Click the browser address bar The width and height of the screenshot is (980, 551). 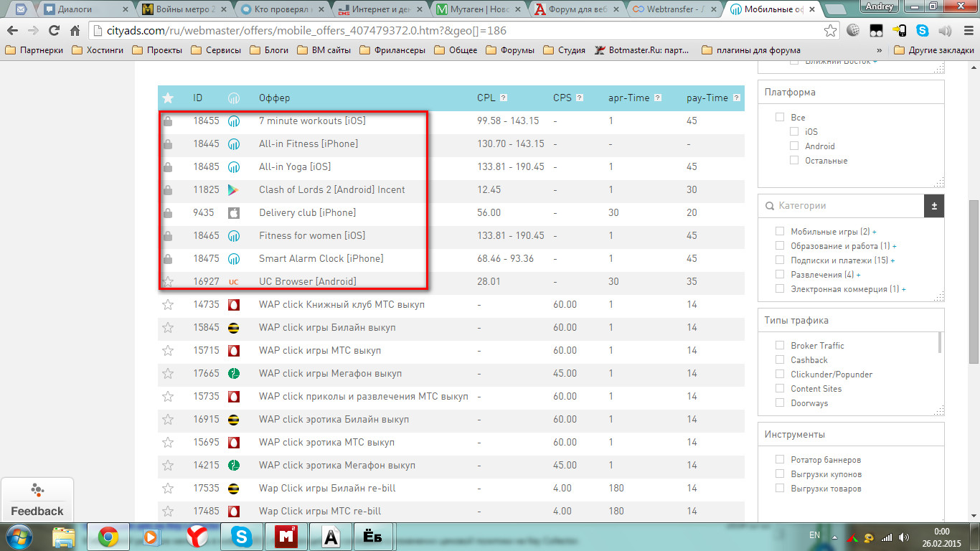point(459,31)
